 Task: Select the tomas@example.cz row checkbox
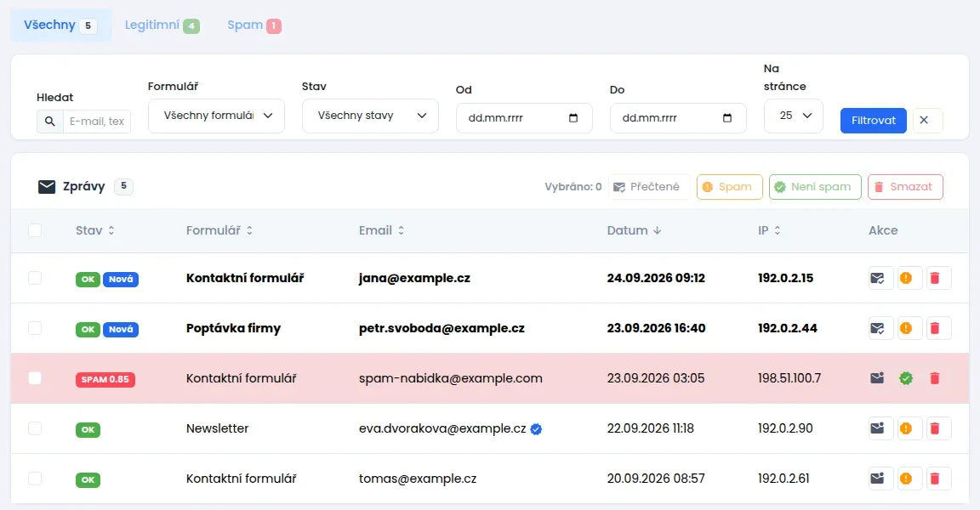pos(35,479)
